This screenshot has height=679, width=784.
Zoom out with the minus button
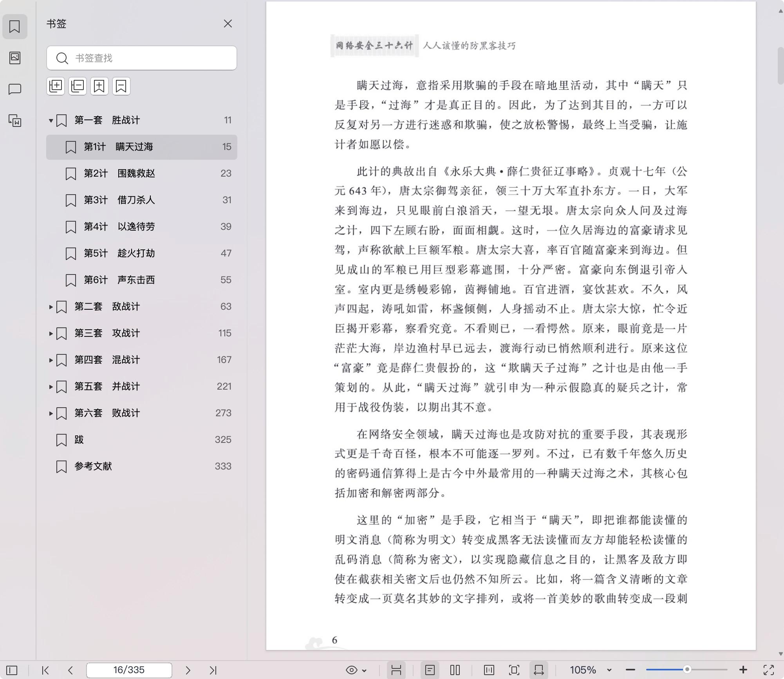(x=630, y=670)
